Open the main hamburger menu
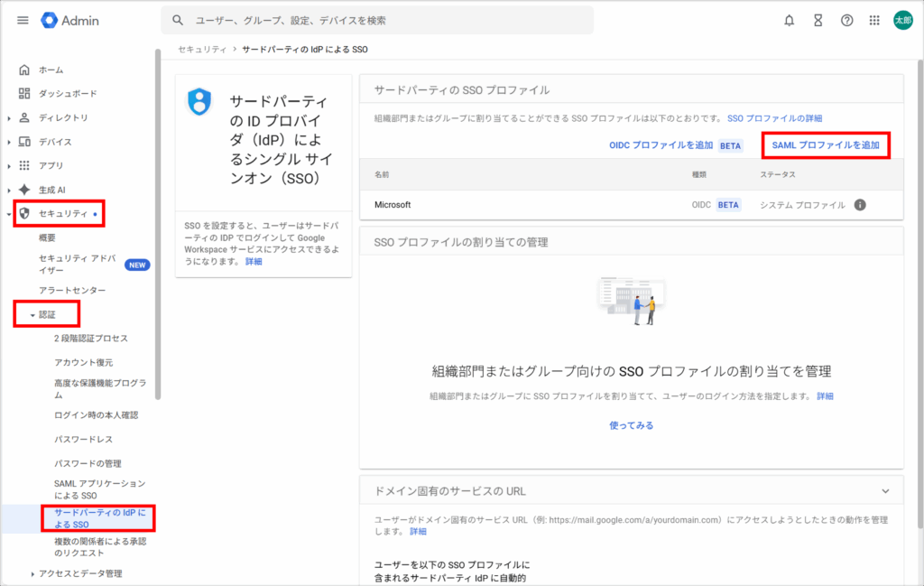This screenshot has height=586, width=924. tap(23, 20)
